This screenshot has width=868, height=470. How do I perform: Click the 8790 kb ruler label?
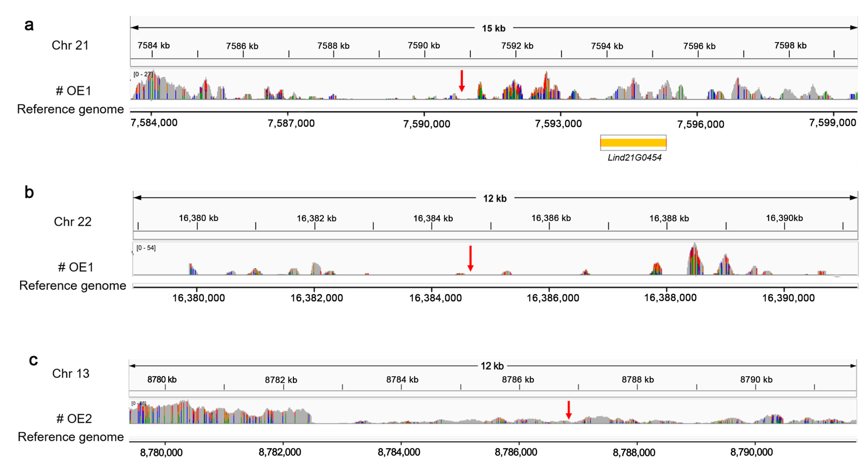click(756, 379)
